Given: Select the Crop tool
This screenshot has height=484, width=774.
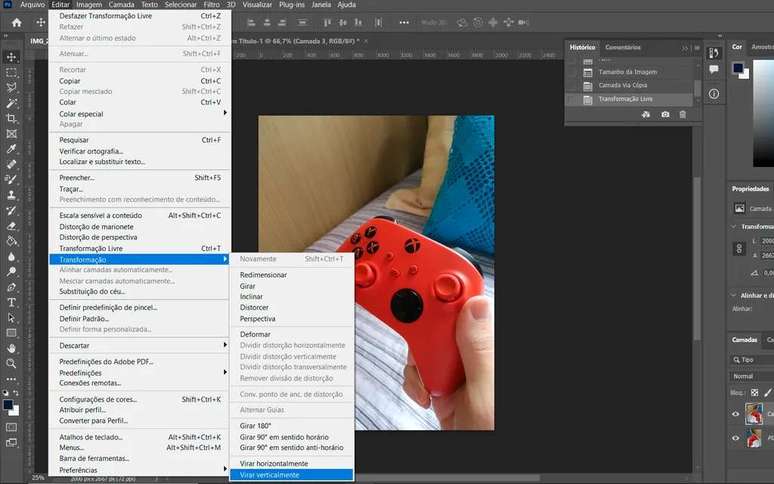Looking at the screenshot, I should point(11,118).
